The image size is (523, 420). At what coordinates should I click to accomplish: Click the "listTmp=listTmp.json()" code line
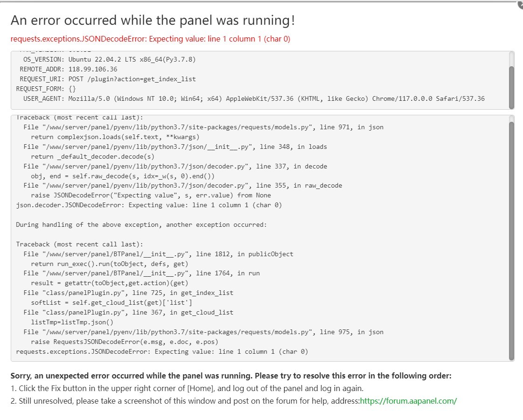[72, 322]
